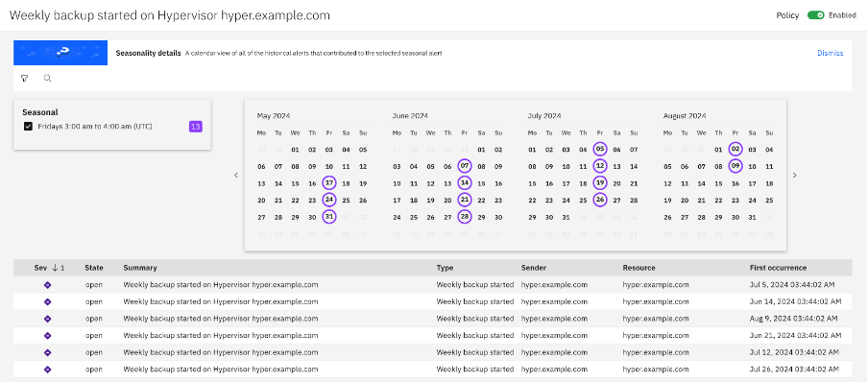Click severity icon in the Jun 21, 2024 row
Viewport: 868px width, 382px height.
[x=48, y=336]
